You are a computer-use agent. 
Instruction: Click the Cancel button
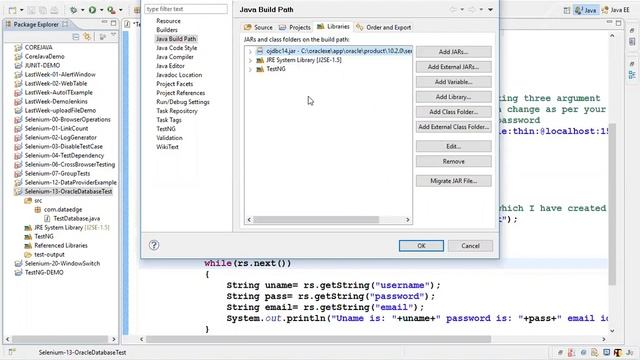pyautogui.click(x=470, y=246)
